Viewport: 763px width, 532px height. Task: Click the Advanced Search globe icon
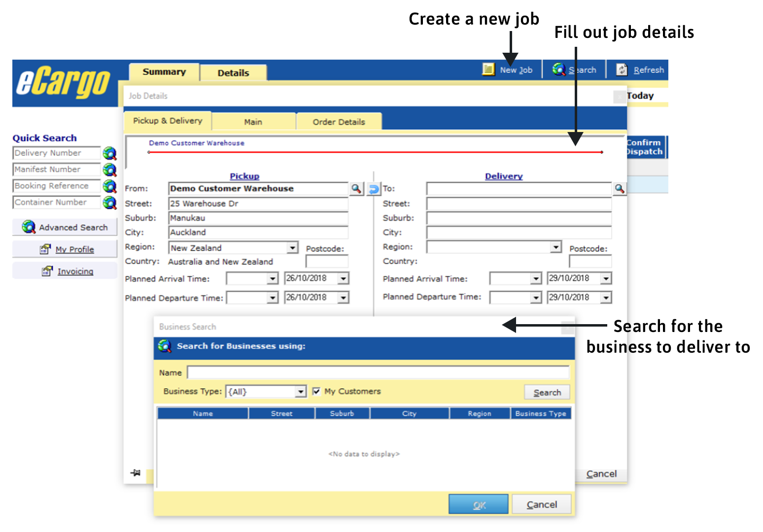29,227
